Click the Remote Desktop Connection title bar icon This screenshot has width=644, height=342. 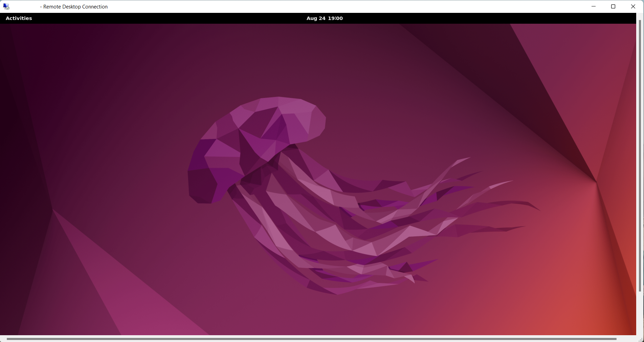6,6
